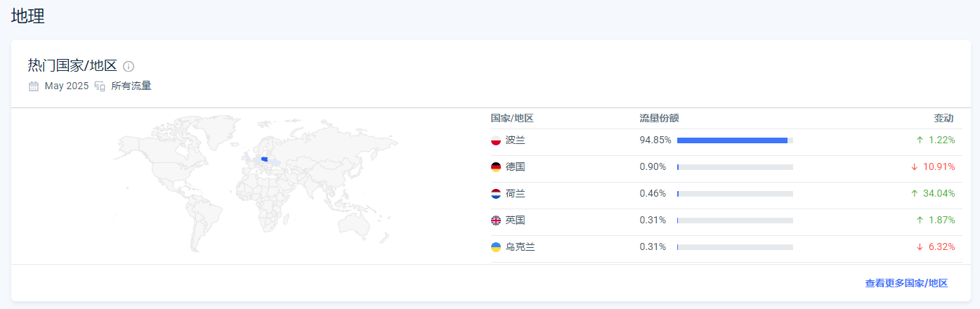Click the red down arrow for 德国

click(x=914, y=167)
